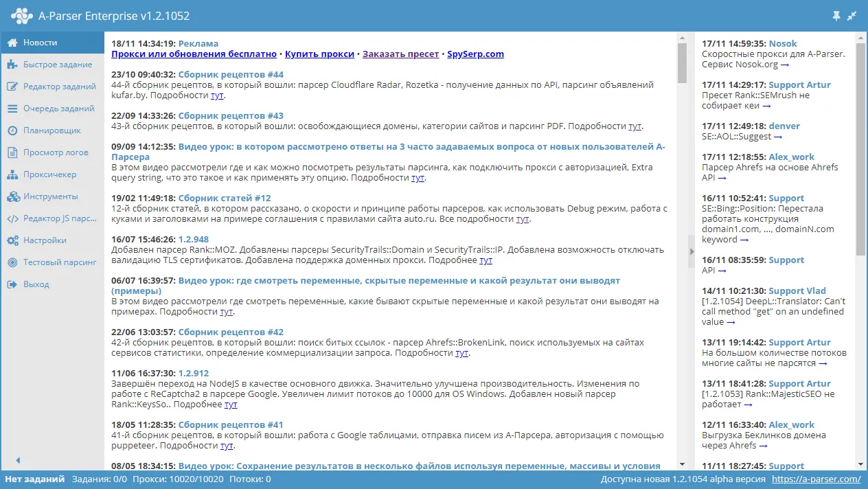Open the Купить прокси link
Image resolution: width=868 pixels, height=489 pixels.
(x=319, y=54)
